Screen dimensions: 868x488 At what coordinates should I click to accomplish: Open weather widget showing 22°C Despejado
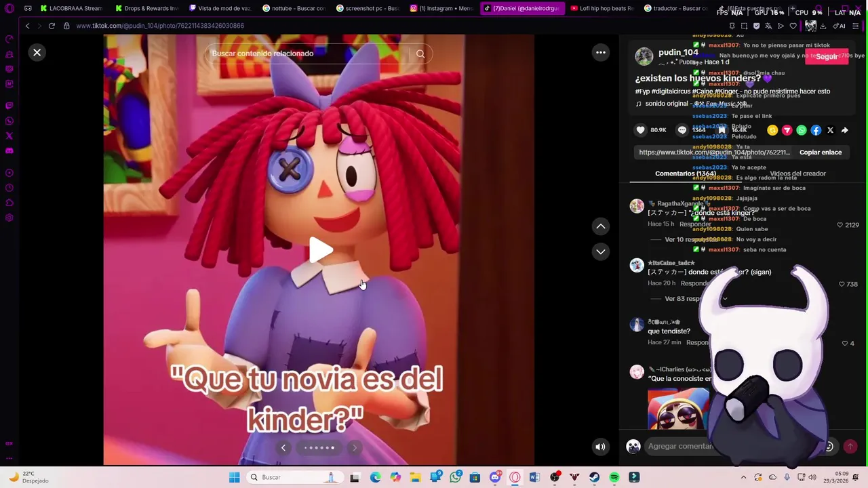27,477
